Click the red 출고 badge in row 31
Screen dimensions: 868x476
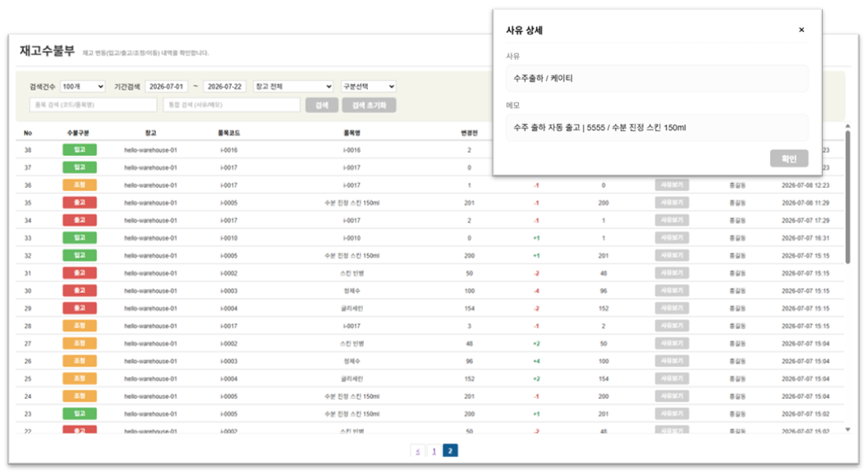coord(80,272)
